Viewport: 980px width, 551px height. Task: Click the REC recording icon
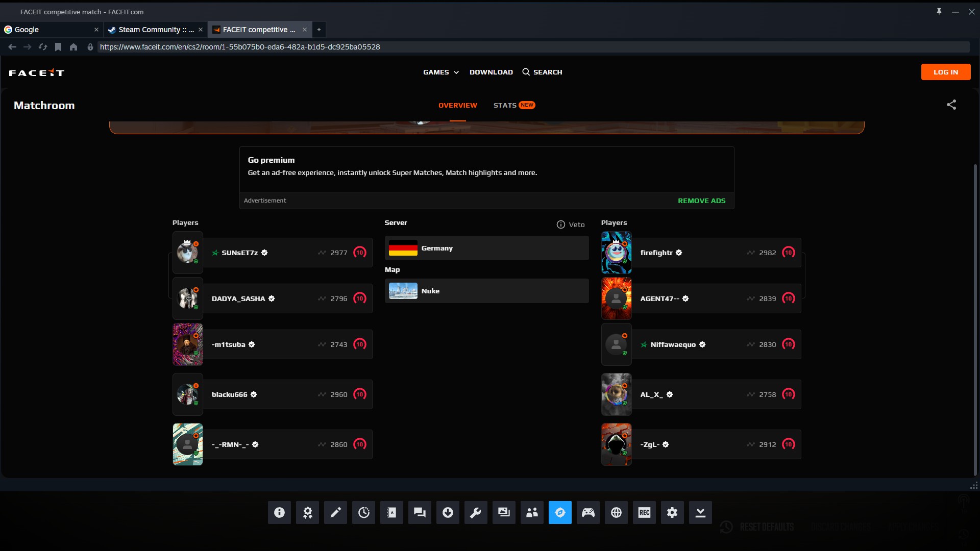point(644,512)
